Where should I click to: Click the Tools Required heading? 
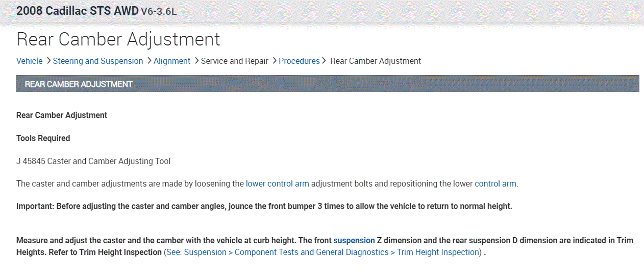click(43, 138)
